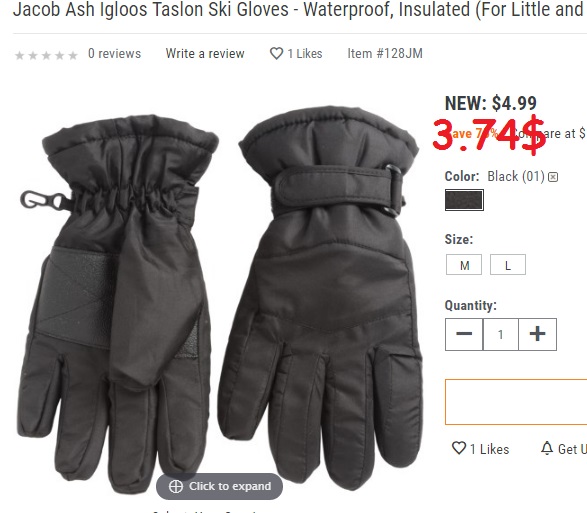Click the bell Get Updates icon
The image size is (587, 513).
coord(547,448)
